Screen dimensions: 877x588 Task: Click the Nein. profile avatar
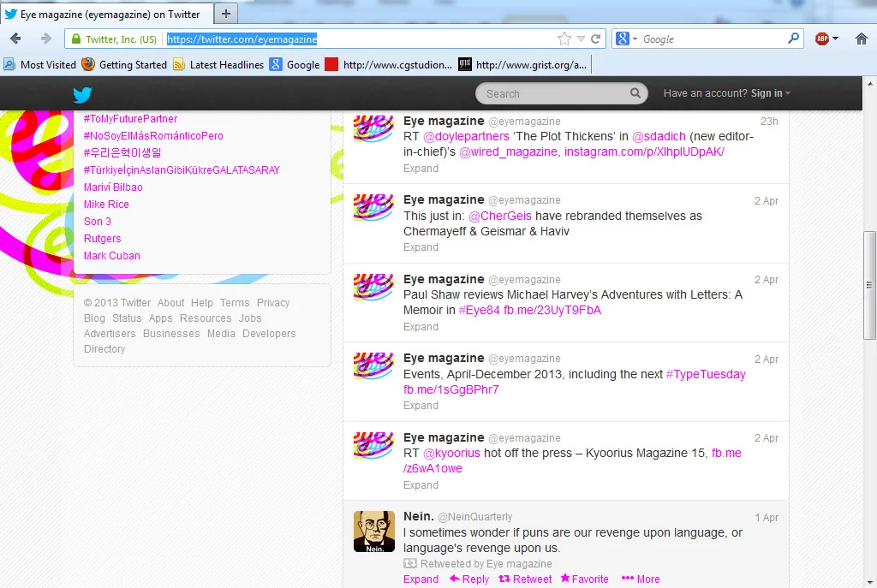pyautogui.click(x=374, y=532)
